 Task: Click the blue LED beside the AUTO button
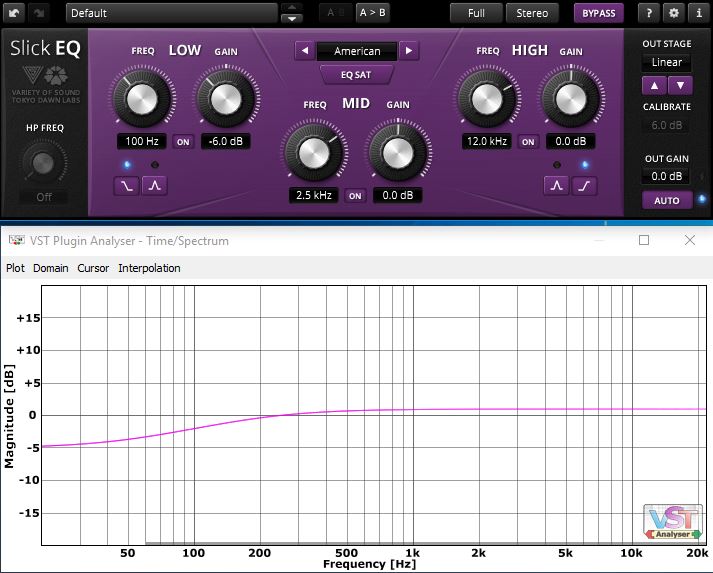702,199
